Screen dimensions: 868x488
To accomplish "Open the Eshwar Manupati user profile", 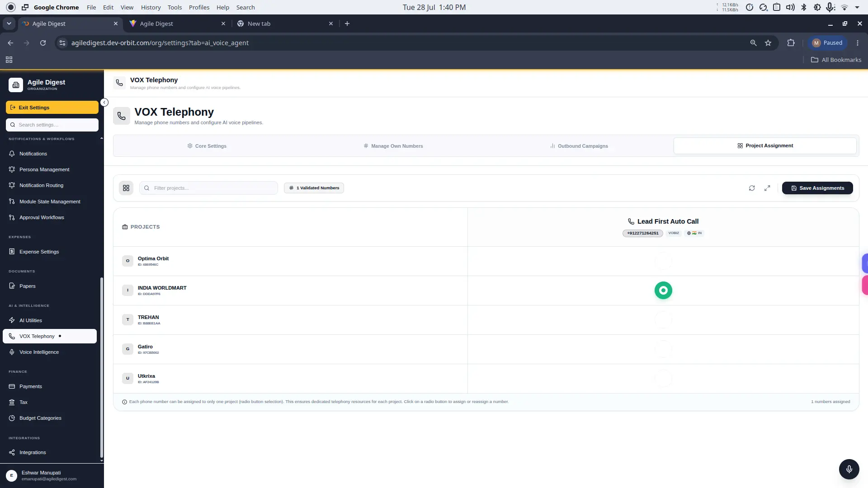I will [x=52, y=475].
